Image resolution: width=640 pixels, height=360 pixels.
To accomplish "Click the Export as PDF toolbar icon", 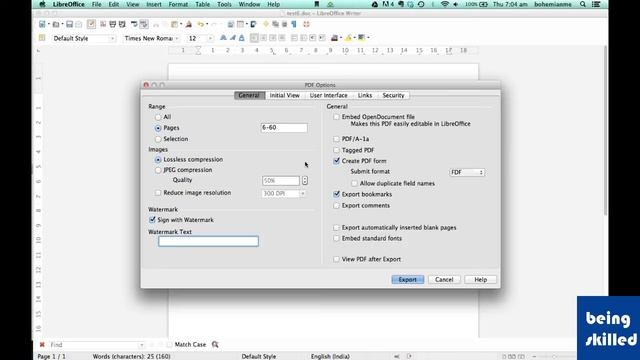I will tap(103, 24).
